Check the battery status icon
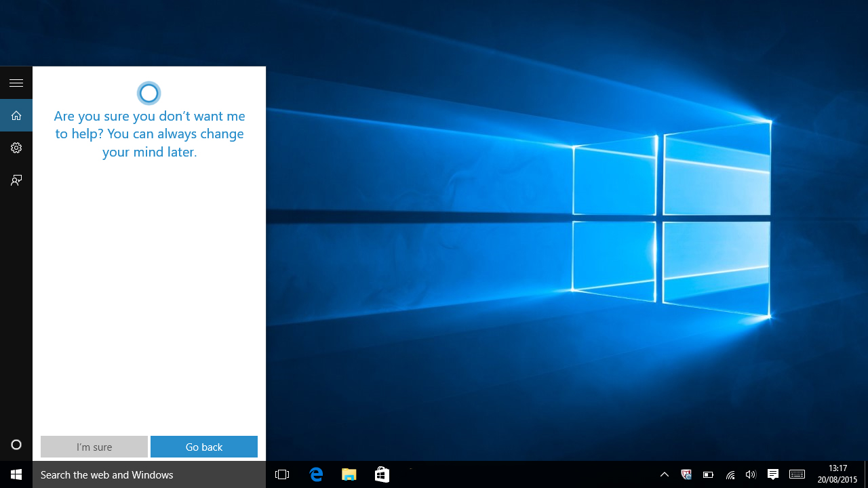Viewport: 868px width, 488px height. pos(708,474)
